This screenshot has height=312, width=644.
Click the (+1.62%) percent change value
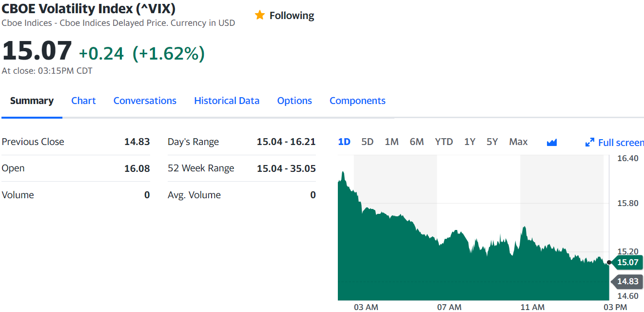tap(169, 53)
